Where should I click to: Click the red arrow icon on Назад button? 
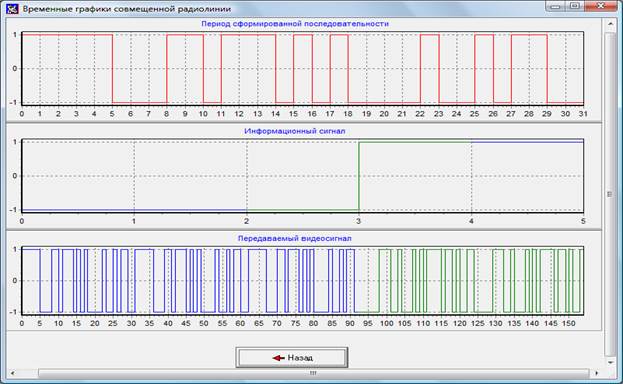[278, 358]
